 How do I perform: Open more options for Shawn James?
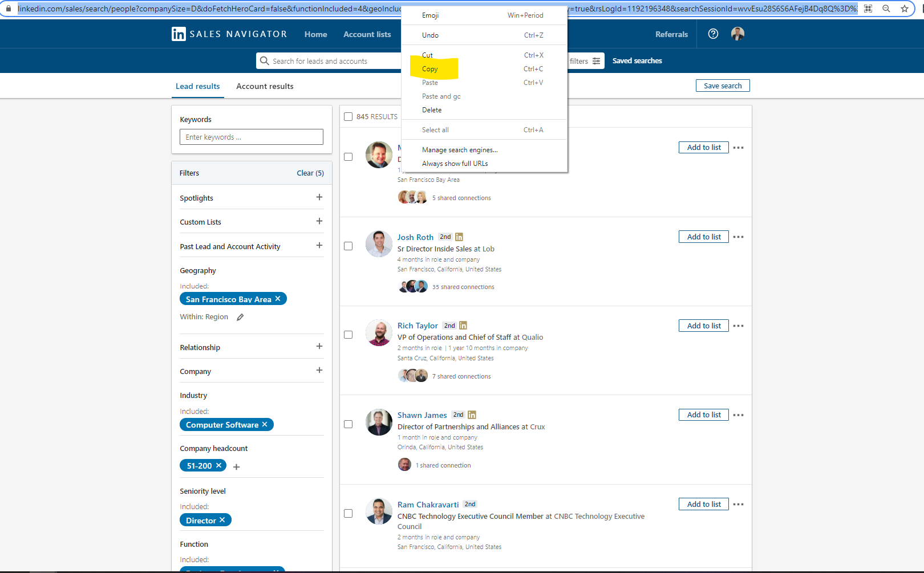pos(738,415)
